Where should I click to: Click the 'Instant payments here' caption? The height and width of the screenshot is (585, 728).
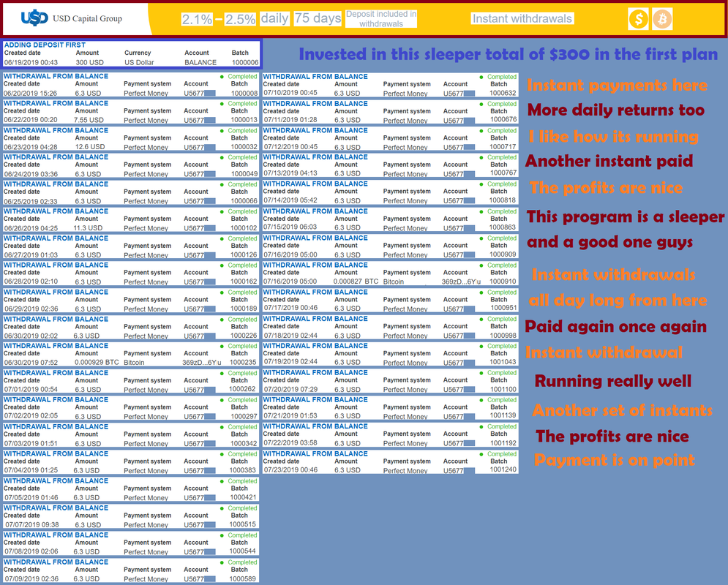[617, 85]
